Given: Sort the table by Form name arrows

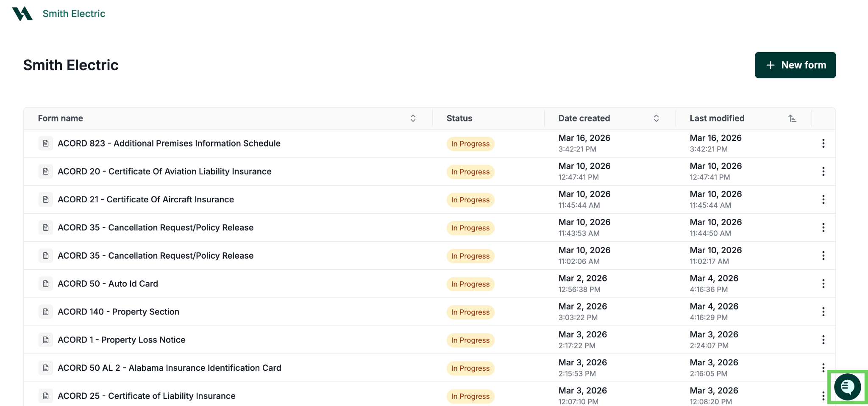Looking at the screenshot, I should pos(413,119).
